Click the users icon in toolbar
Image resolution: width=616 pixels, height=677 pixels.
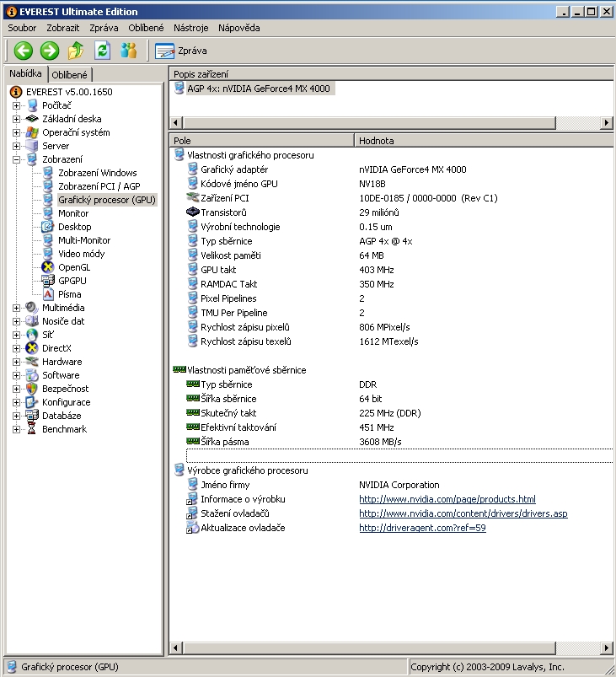[x=128, y=51]
